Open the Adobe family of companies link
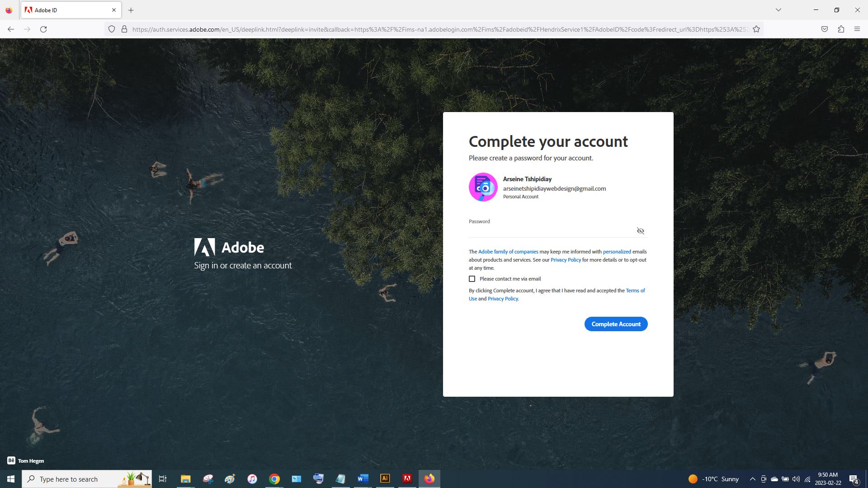 point(508,252)
